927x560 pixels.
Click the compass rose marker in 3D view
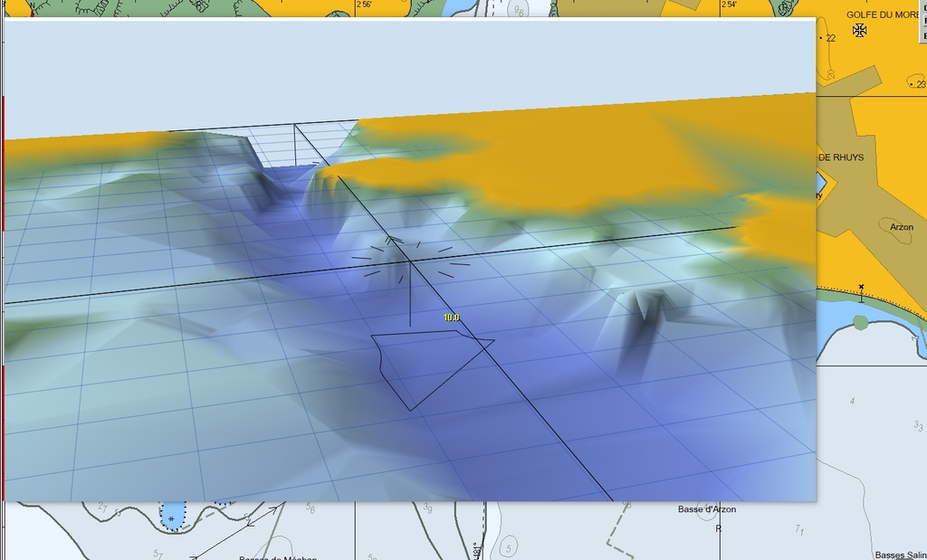[x=410, y=261]
